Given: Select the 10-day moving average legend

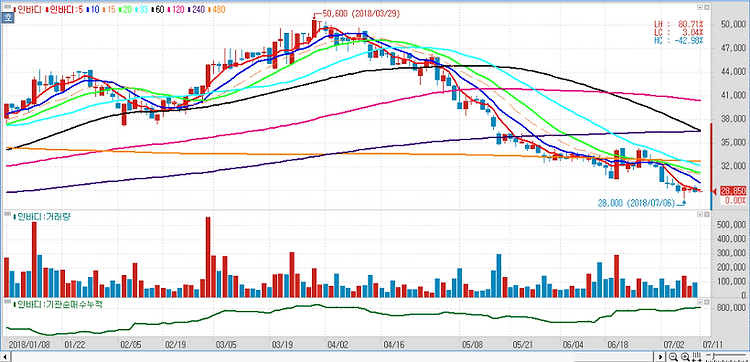Looking at the screenshot, I should [93, 9].
